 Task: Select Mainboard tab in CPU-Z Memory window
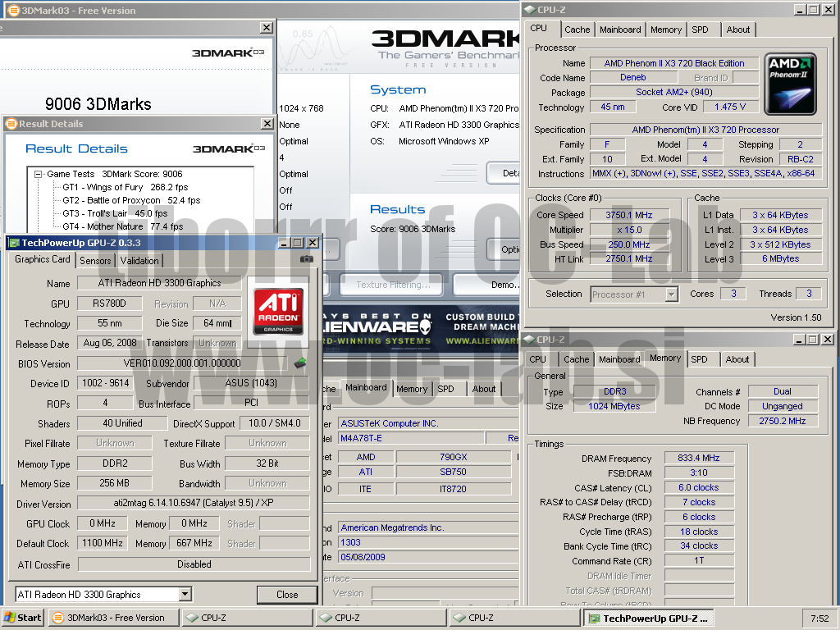(x=619, y=359)
